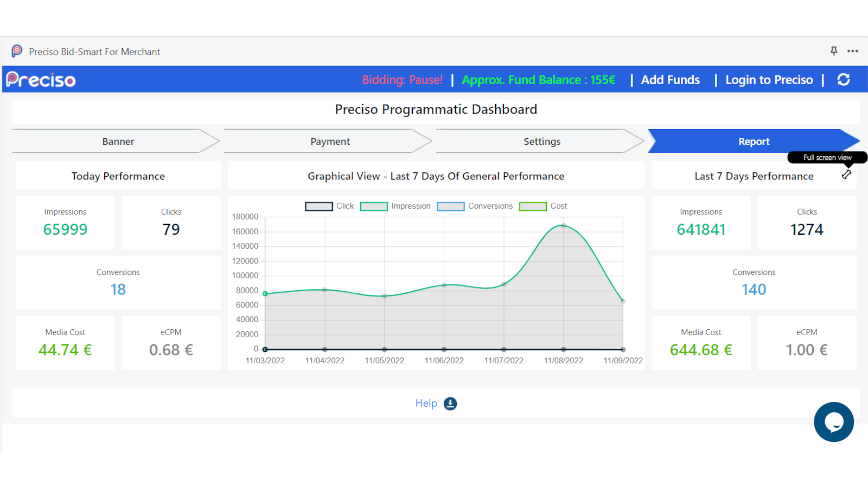The image size is (868, 488).
Task: Open the chat support bubble
Action: tap(834, 421)
